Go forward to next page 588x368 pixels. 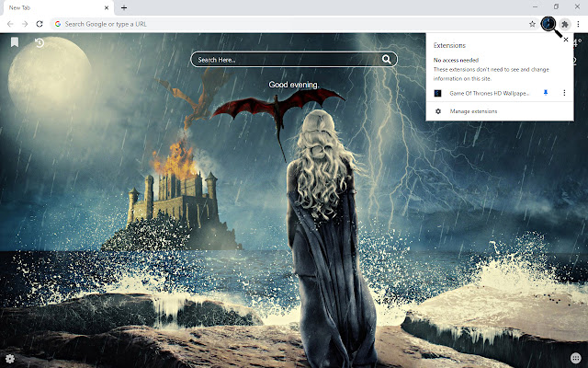(25, 24)
